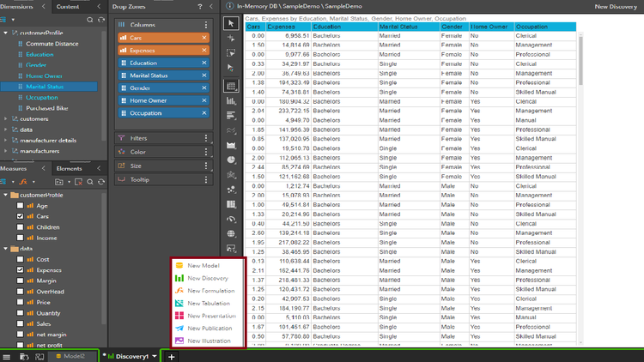Screen dimensions: 644x362
Task: Open Filters drop zone options menu
Action: (206, 138)
